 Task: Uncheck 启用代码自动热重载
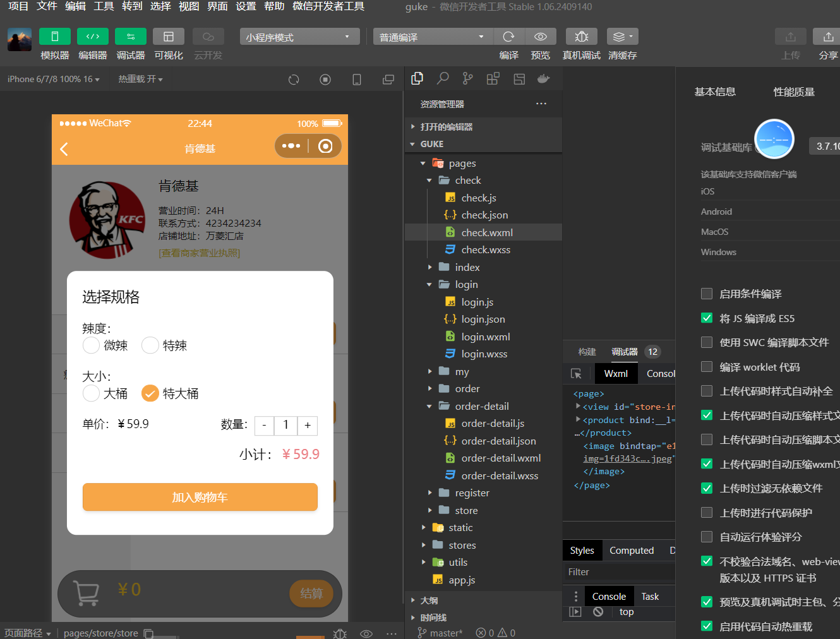(707, 626)
